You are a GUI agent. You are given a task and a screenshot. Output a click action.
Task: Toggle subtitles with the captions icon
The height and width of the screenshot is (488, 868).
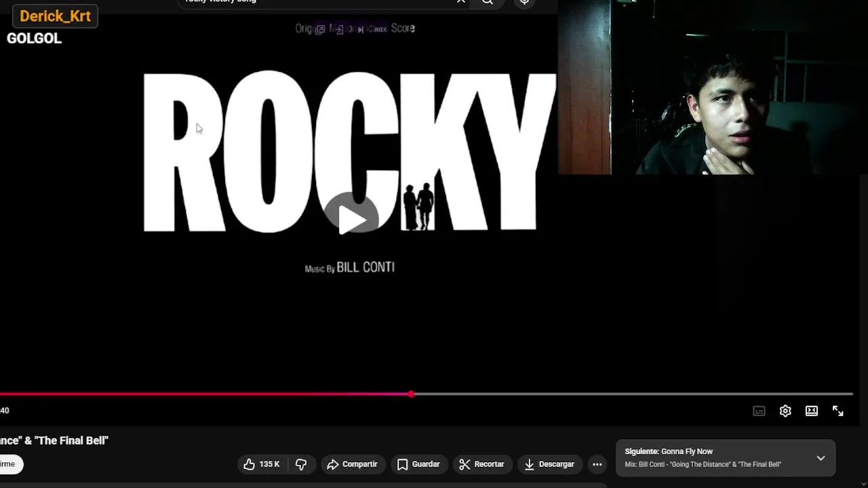point(759,411)
